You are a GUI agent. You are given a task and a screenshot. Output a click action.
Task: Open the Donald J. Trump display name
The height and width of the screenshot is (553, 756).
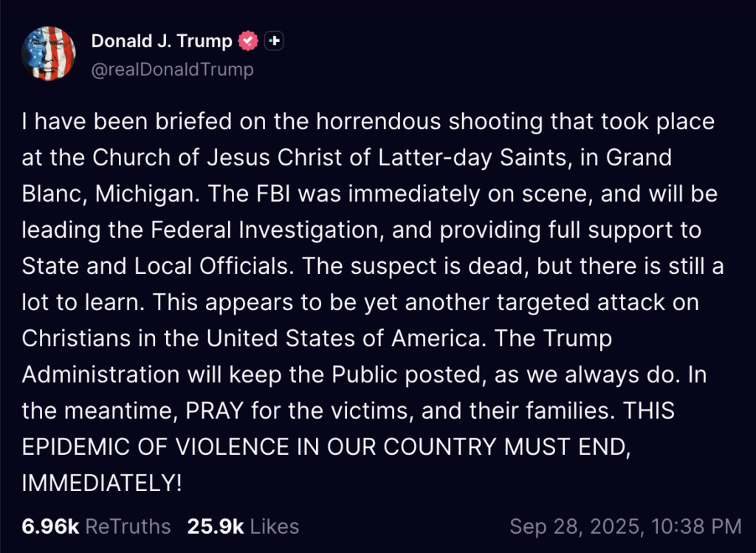point(162,41)
